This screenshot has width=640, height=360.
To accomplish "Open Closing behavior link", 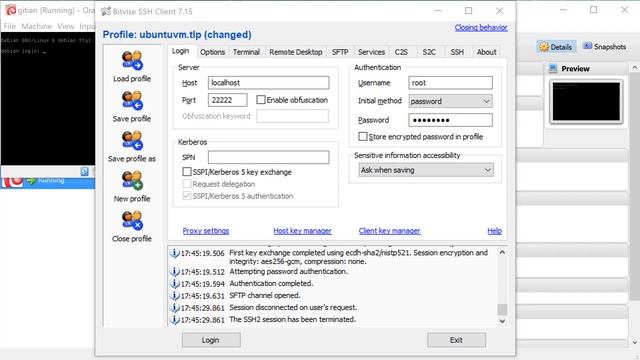I will (x=481, y=27).
